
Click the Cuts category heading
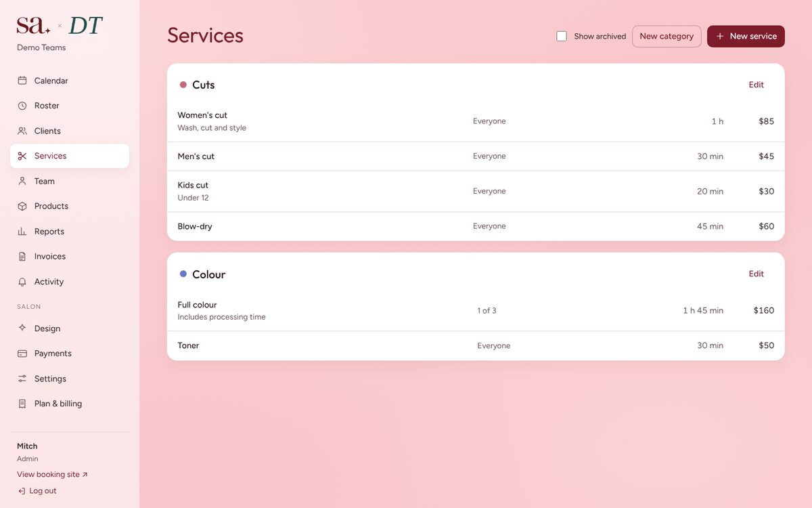coord(204,85)
